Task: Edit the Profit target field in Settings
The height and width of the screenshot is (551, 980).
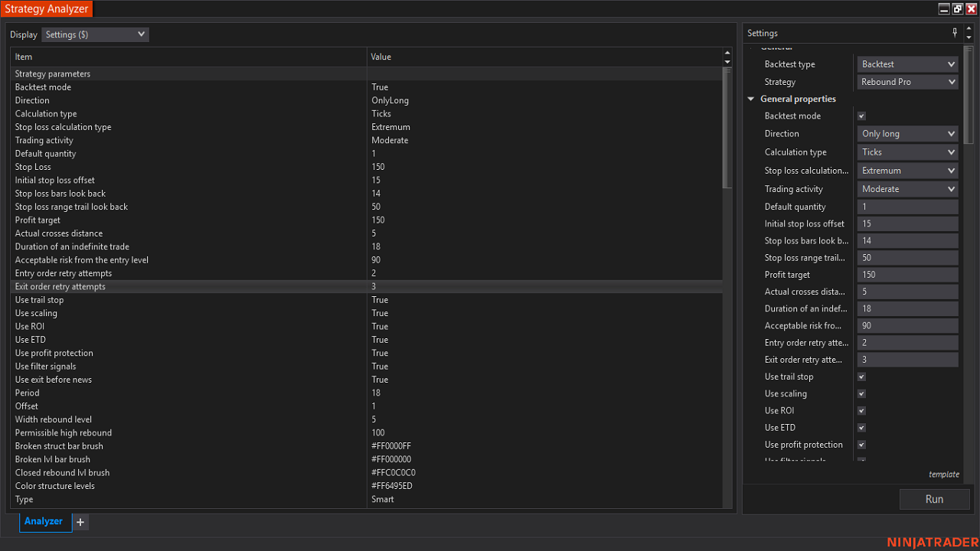Action: (x=907, y=275)
